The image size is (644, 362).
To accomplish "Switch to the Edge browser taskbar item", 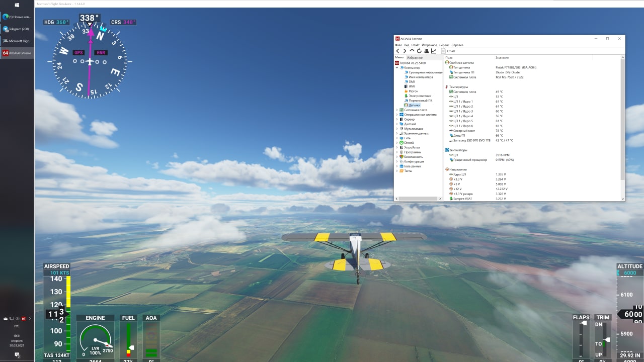I will tap(17, 17).
